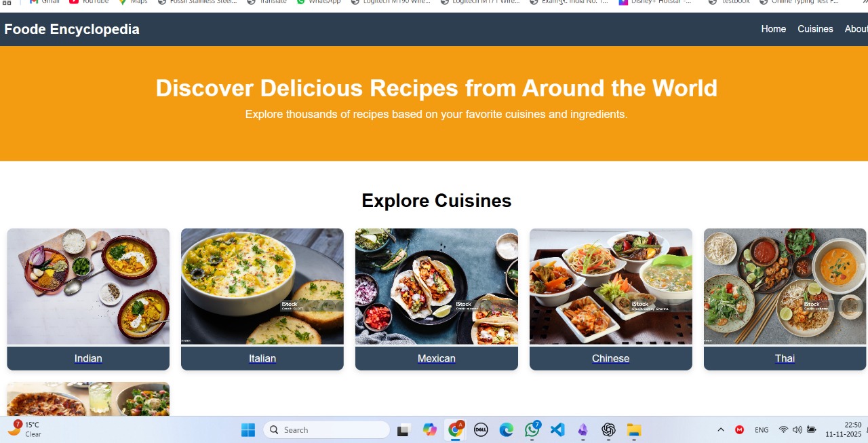
Task: Click the Thai food spread photo
Action: click(x=785, y=286)
